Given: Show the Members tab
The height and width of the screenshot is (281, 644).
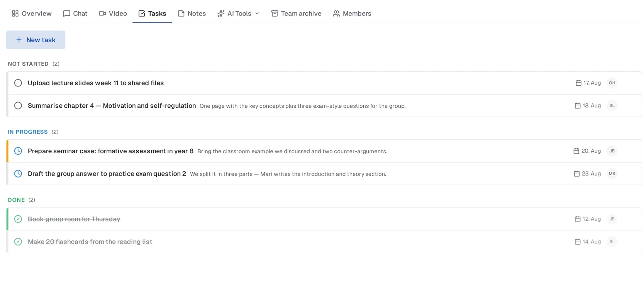Looking at the screenshot, I should pyautogui.click(x=352, y=14).
